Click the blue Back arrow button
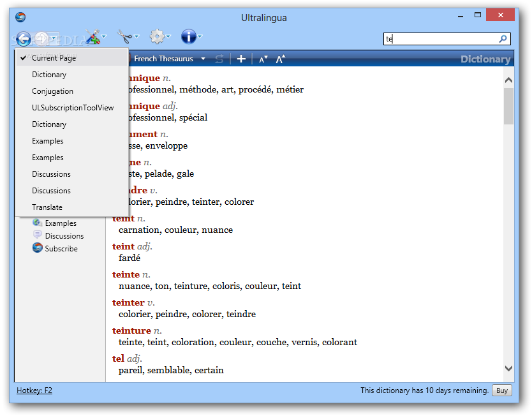The image size is (532, 416). pyautogui.click(x=23, y=38)
